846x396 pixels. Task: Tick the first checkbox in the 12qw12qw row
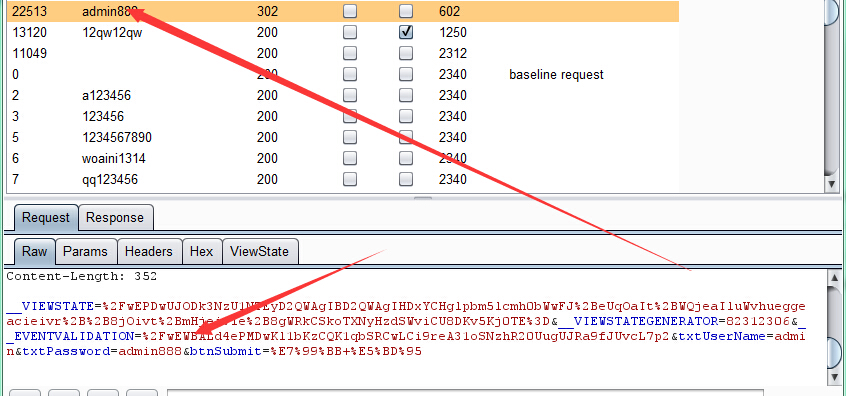350,32
